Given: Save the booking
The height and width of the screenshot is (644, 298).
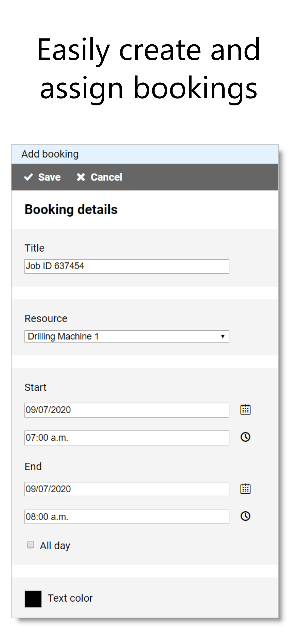Looking at the screenshot, I should [42, 177].
